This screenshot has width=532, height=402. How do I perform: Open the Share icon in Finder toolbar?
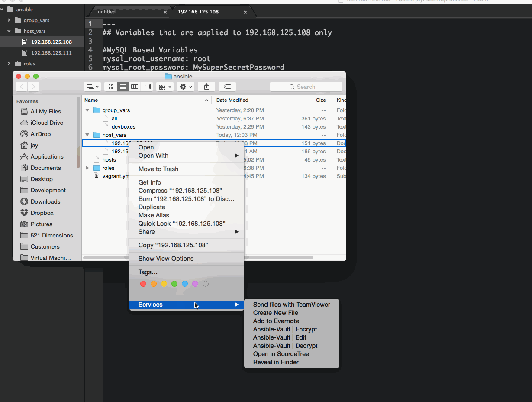[x=206, y=86]
